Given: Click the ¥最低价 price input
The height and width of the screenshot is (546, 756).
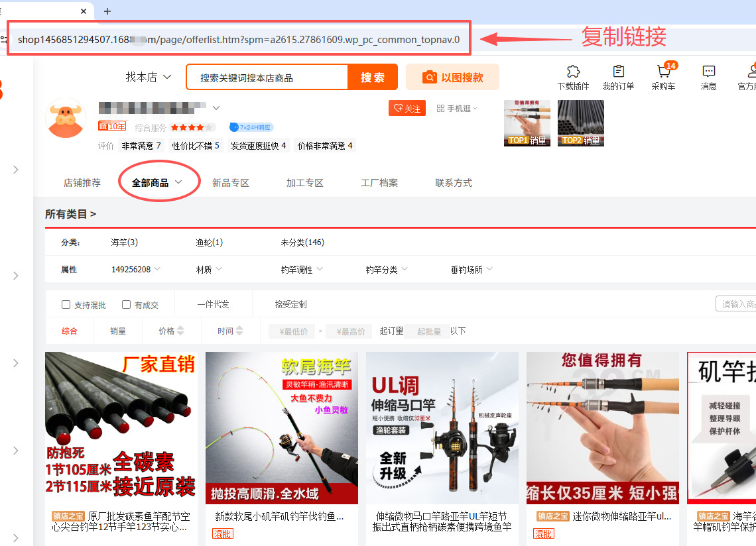Looking at the screenshot, I should 291,331.
